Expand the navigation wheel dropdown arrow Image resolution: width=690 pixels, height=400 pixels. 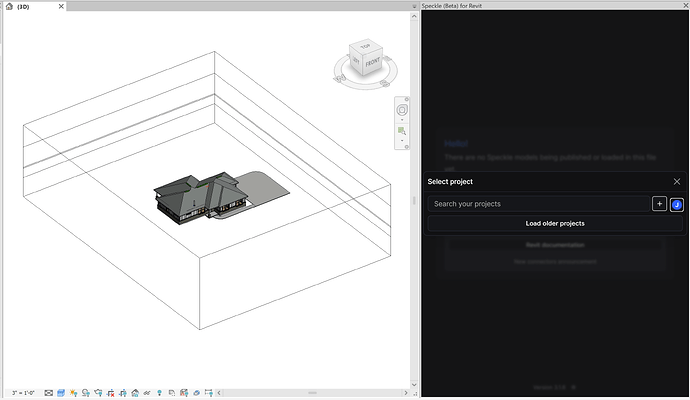(x=402, y=120)
